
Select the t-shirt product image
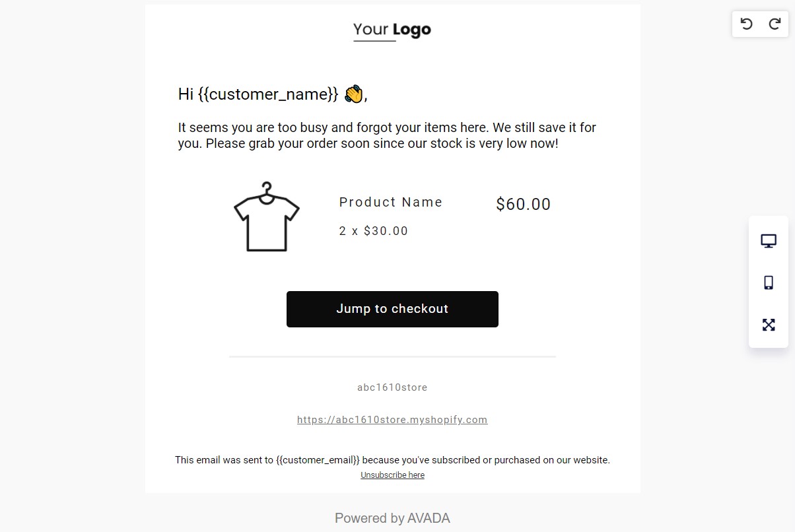[x=266, y=216]
